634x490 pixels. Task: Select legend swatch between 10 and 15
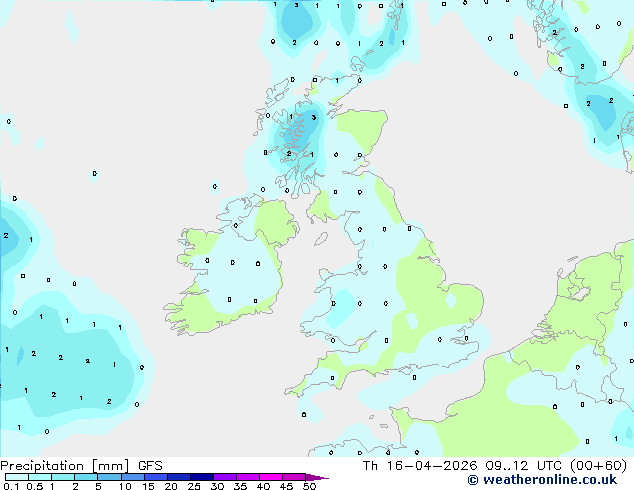[x=133, y=477]
